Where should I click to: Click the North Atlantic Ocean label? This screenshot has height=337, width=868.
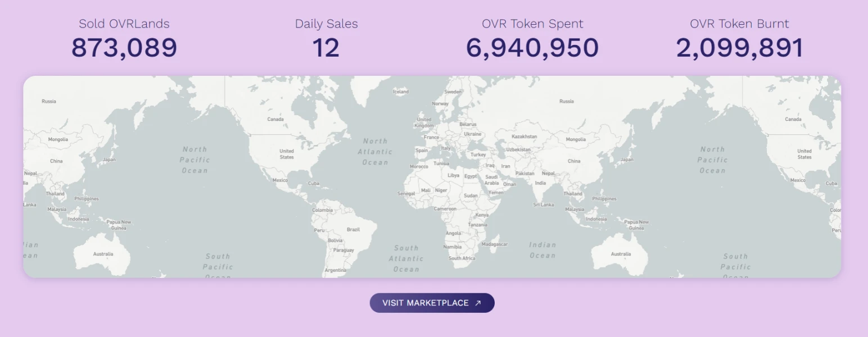375,152
